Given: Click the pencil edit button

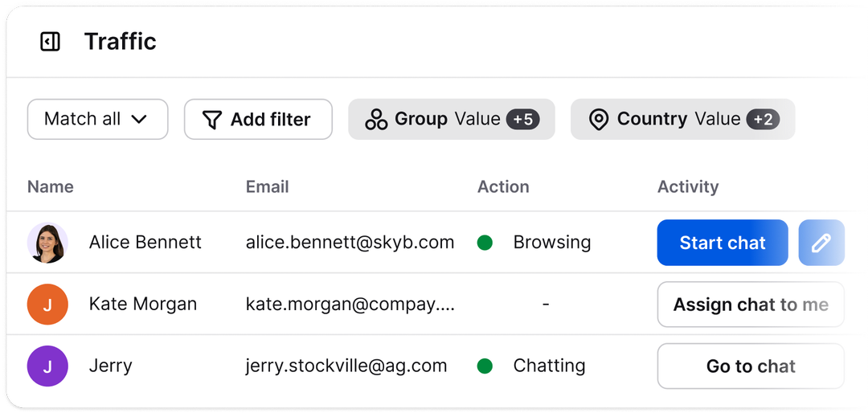Looking at the screenshot, I should (x=821, y=243).
